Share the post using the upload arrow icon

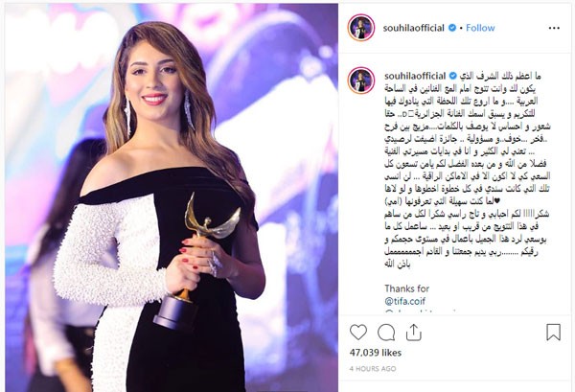pos(413,333)
